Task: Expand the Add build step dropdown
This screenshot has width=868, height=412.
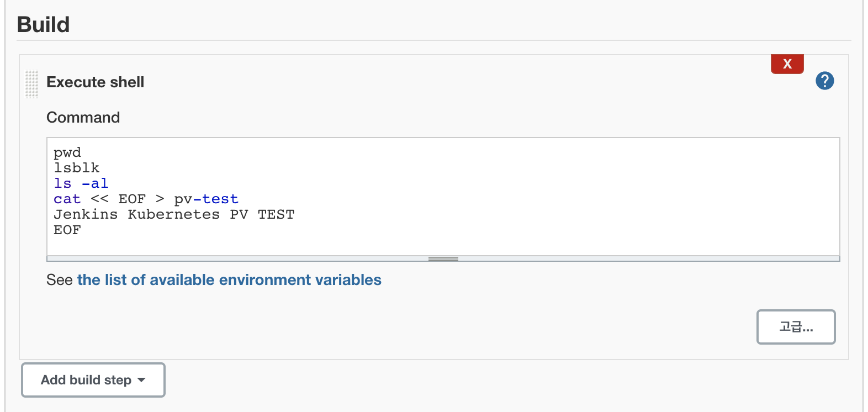Action: tap(93, 380)
